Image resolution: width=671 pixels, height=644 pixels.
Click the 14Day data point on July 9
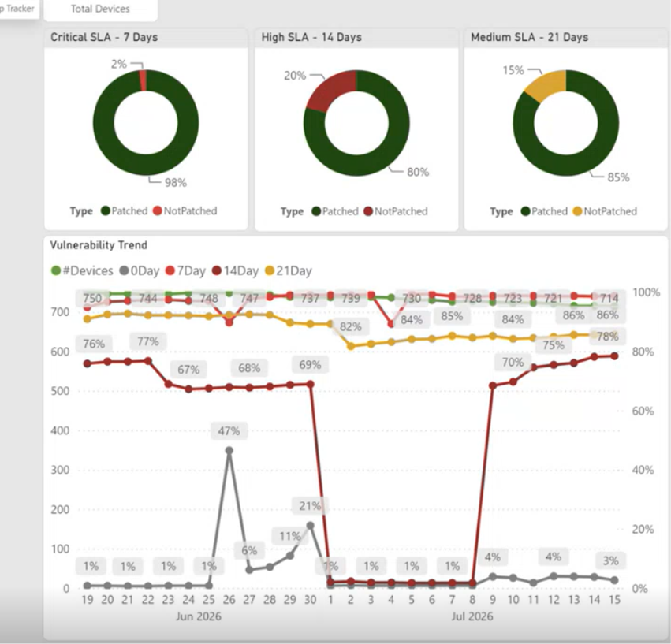pos(493,385)
